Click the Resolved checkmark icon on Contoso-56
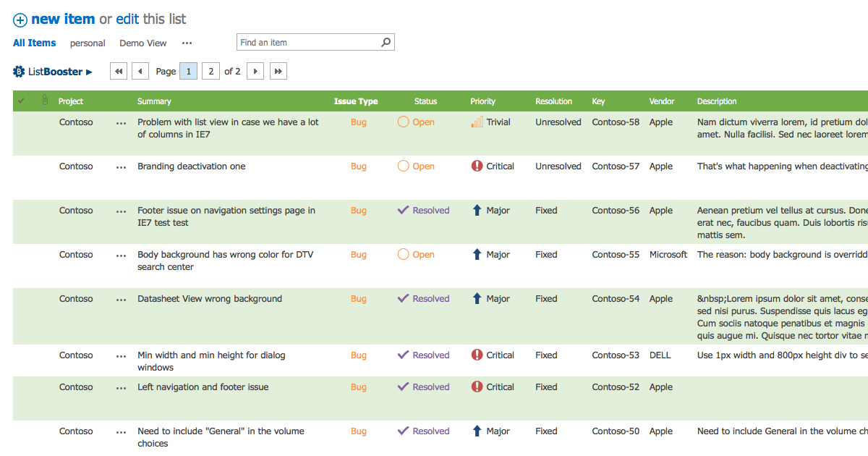 (404, 210)
